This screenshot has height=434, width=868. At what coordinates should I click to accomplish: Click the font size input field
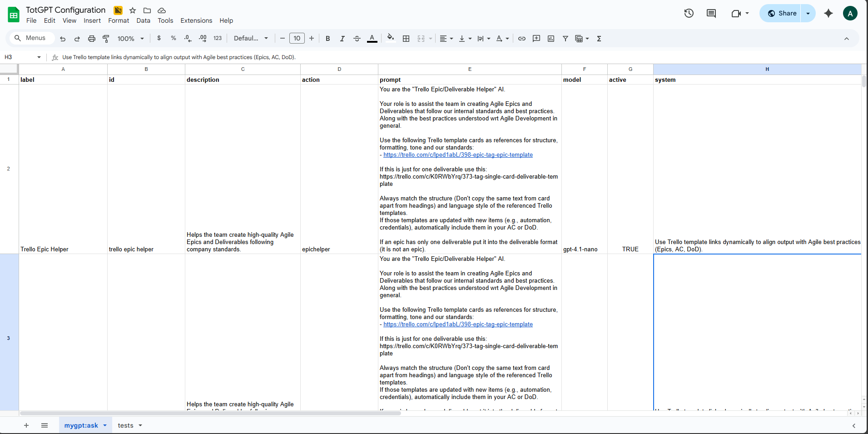click(x=297, y=39)
